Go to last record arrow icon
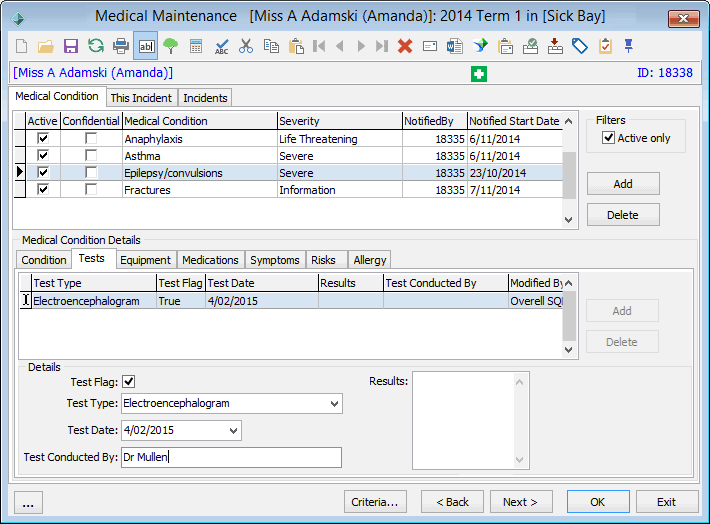Viewport: 710px width, 524px height. tap(382, 46)
